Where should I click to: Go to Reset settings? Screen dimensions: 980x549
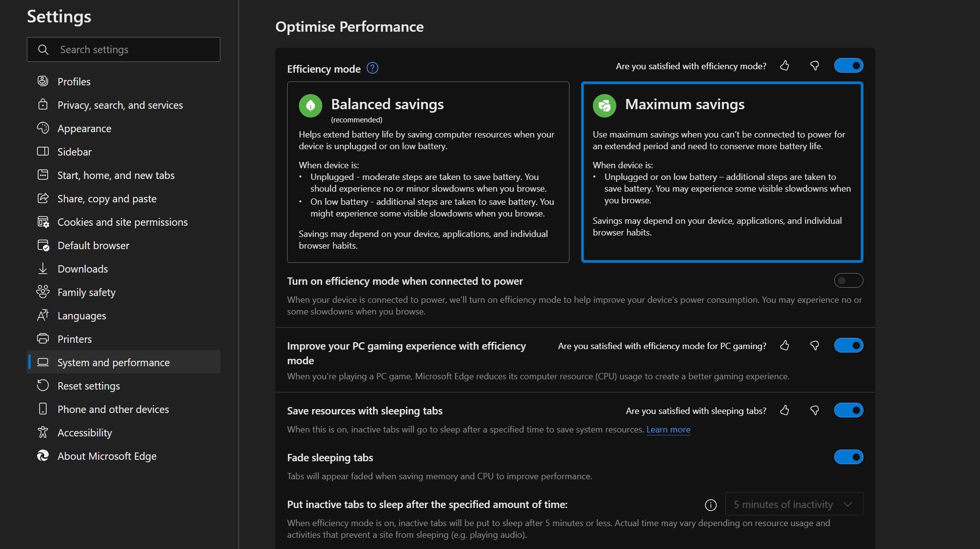pos(89,386)
